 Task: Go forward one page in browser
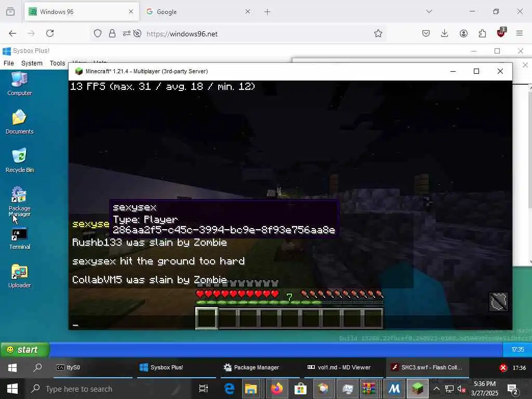31,33
